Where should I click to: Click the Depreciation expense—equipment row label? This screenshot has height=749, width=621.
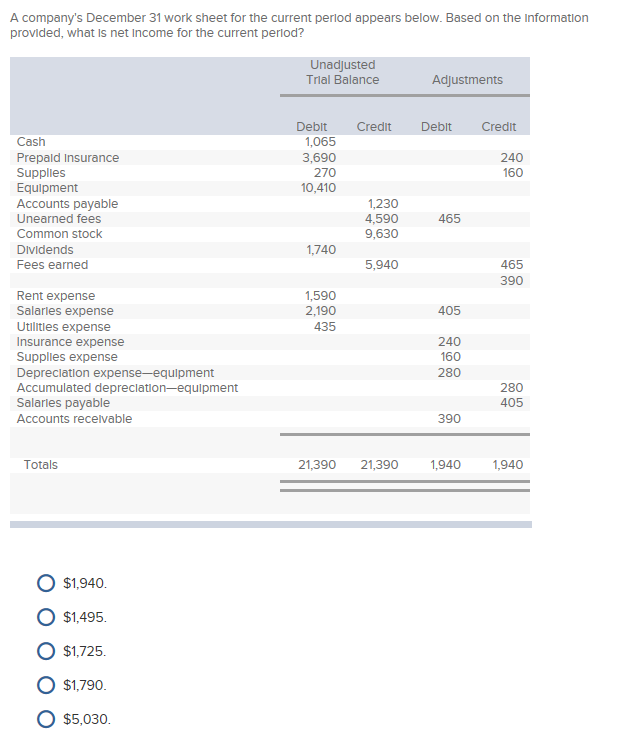115,373
